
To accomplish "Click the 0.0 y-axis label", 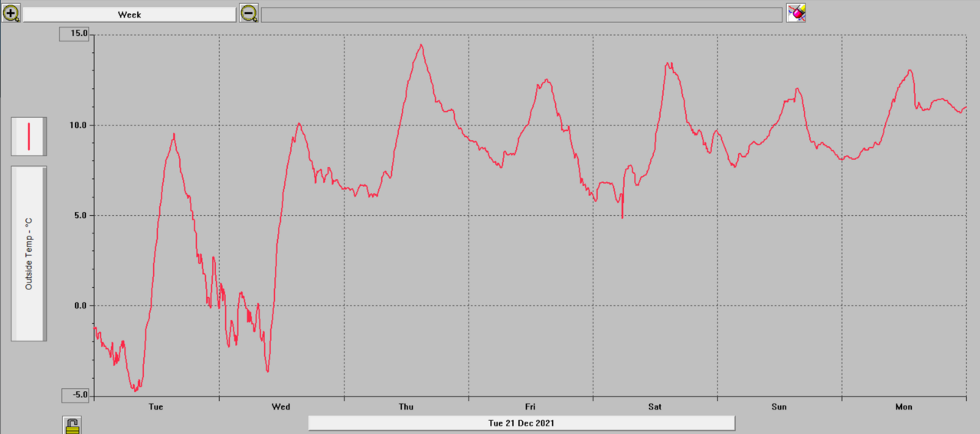I will (82, 306).
